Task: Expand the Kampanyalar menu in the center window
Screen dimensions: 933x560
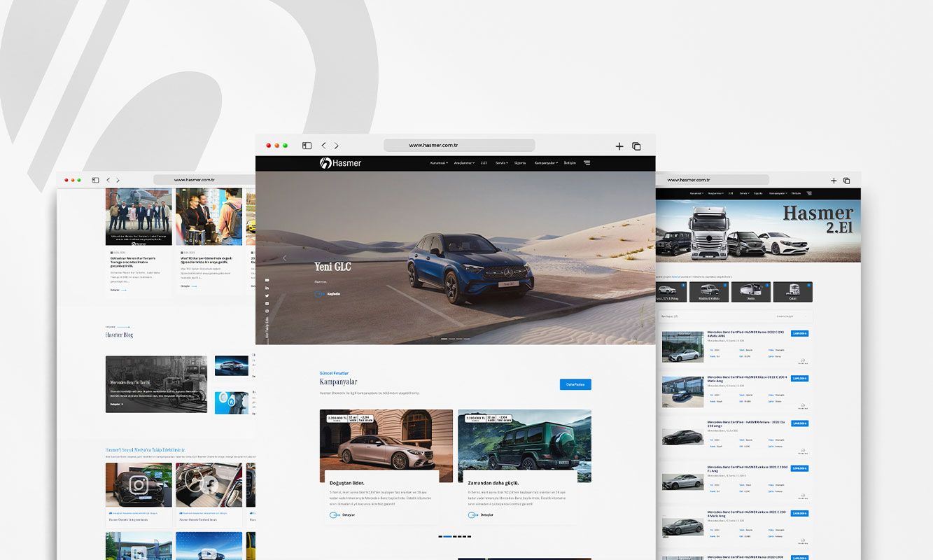Action: click(x=547, y=163)
